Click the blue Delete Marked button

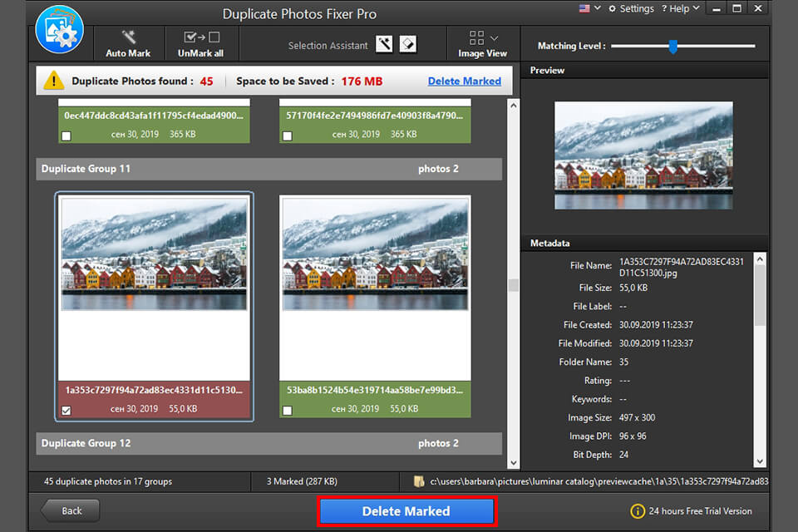[x=406, y=510]
